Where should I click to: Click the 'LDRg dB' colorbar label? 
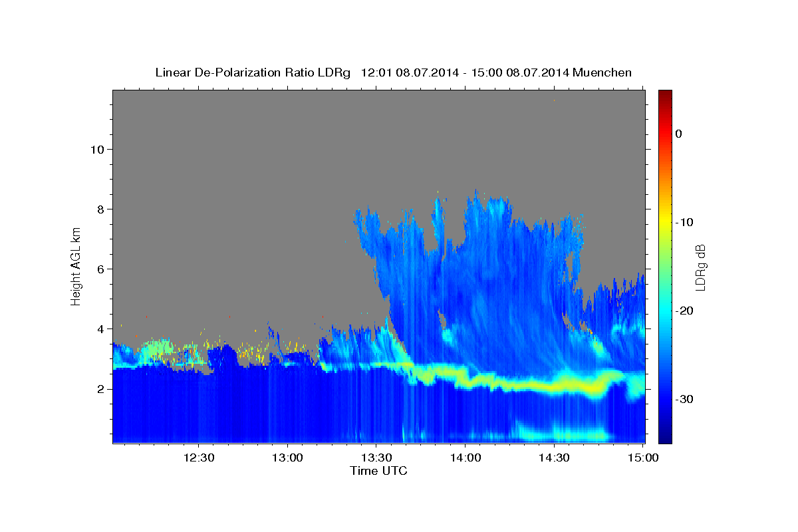tap(700, 267)
